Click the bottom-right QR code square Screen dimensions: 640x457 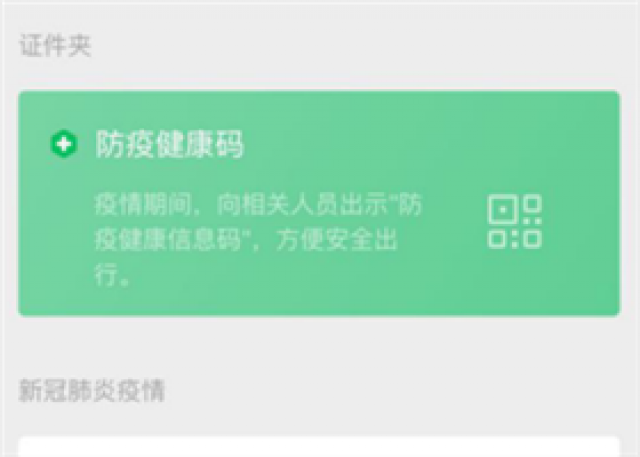pos(533,239)
